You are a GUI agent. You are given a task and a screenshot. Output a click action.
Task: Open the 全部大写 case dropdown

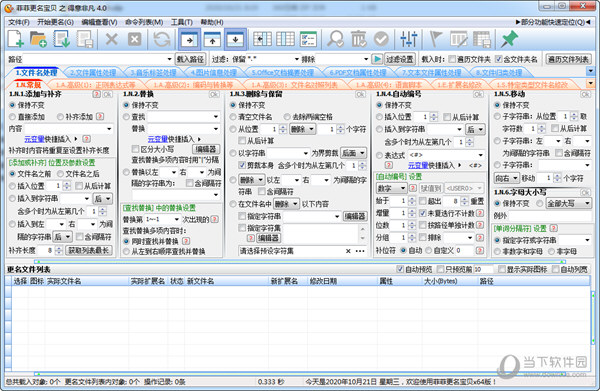pyautogui.click(x=587, y=204)
